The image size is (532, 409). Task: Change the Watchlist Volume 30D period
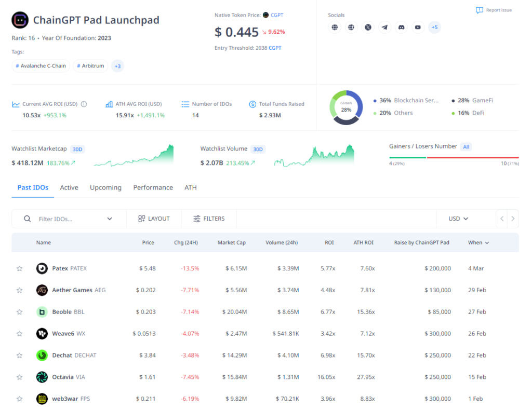pyautogui.click(x=258, y=149)
